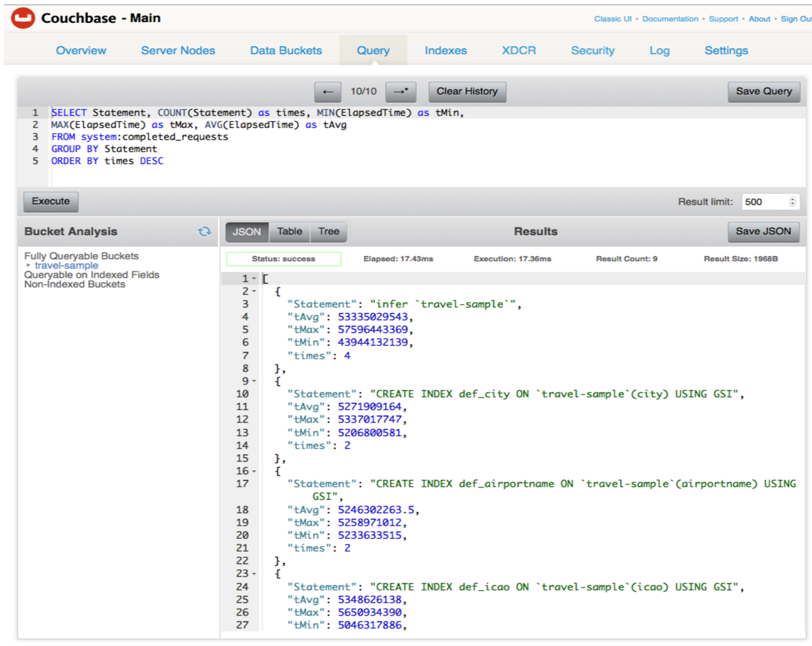Open the Overview tab

81,50
